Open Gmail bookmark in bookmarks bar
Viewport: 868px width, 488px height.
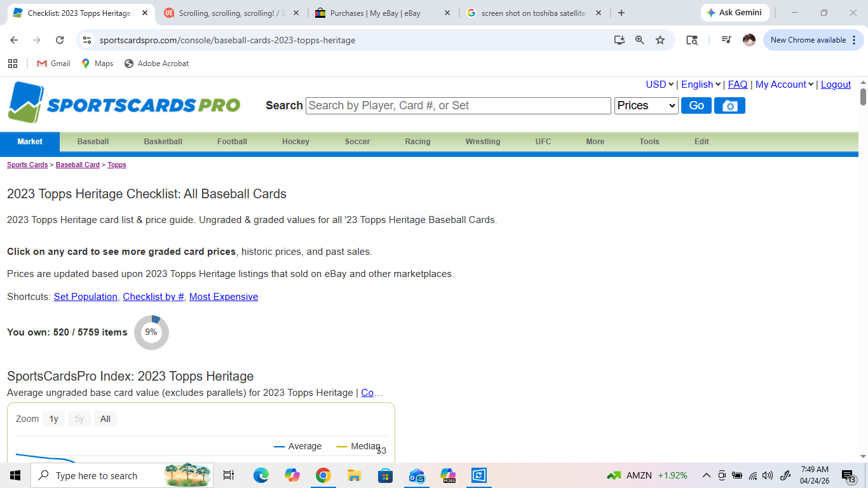pyautogui.click(x=53, y=64)
